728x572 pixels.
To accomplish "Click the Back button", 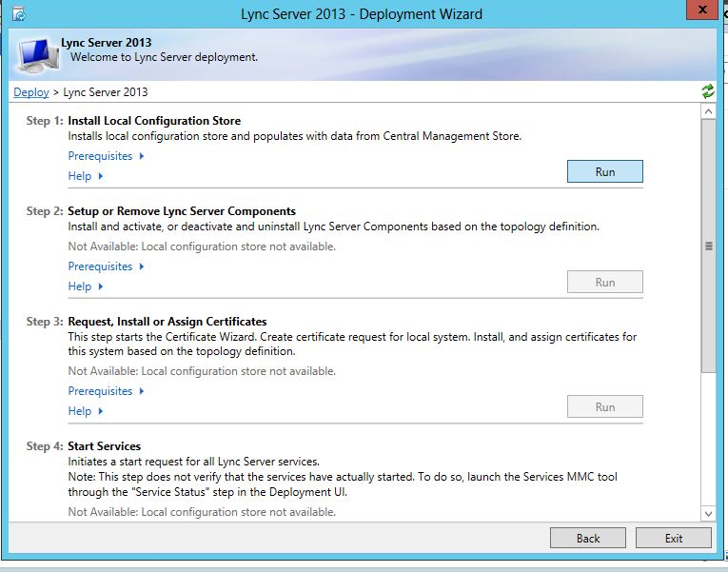I will coord(588,538).
